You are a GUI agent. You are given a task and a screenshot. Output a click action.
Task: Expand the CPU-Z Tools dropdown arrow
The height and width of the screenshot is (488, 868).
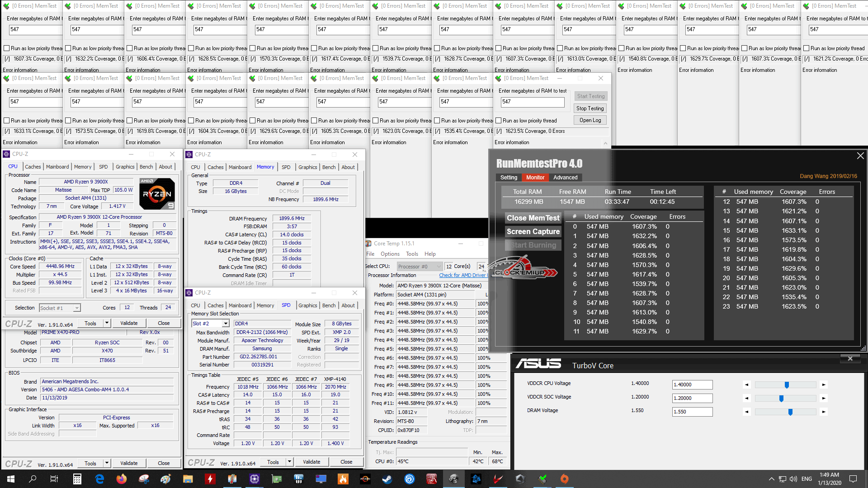click(x=107, y=323)
